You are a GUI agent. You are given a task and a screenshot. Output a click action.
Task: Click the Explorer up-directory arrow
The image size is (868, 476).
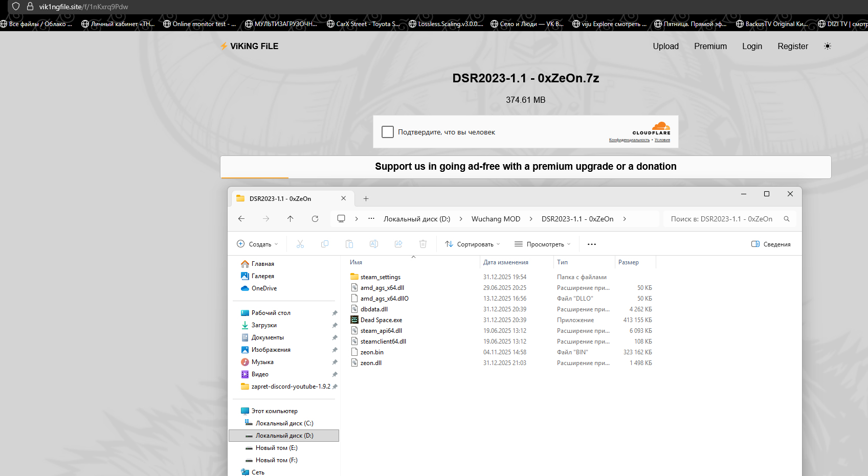[x=290, y=219]
